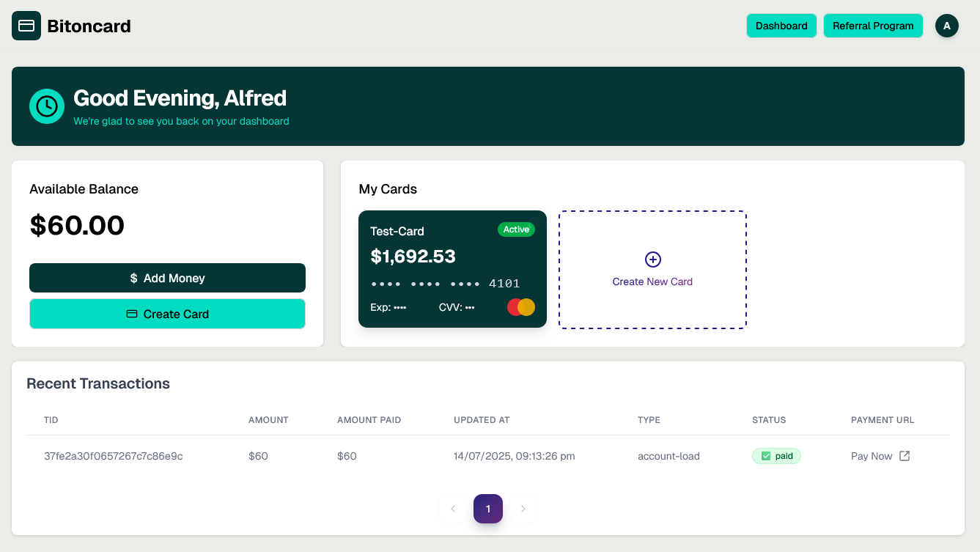The width and height of the screenshot is (980, 552).
Task: Click the clock icon beside the greeting
Action: pyautogui.click(x=47, y=106)
